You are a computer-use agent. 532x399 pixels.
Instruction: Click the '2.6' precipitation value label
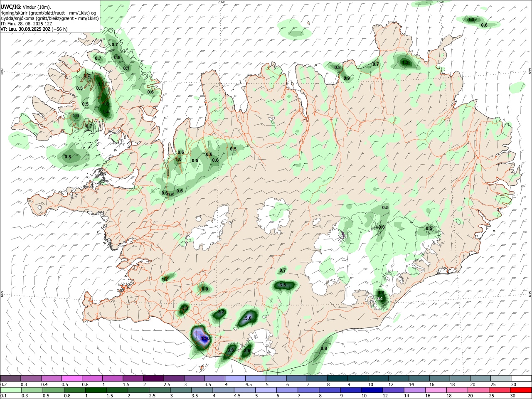coord(247,351)
